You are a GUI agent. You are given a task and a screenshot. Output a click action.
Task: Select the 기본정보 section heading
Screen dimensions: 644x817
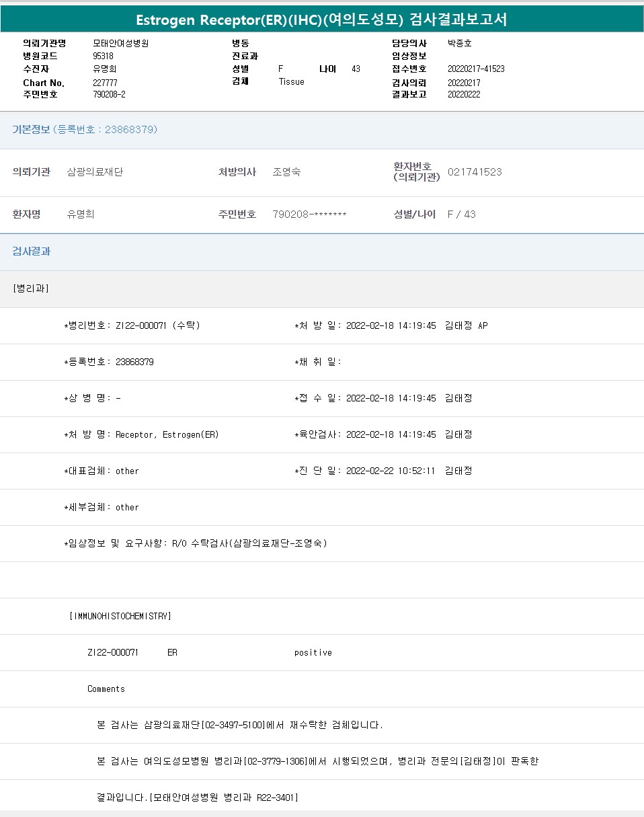coord(32,129)
